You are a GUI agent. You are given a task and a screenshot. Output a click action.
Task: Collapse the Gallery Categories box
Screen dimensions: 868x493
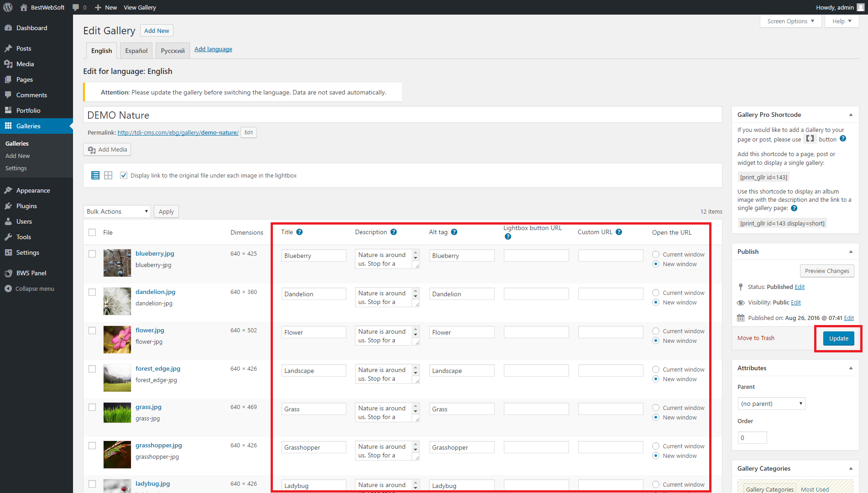[x=851, y=468]
